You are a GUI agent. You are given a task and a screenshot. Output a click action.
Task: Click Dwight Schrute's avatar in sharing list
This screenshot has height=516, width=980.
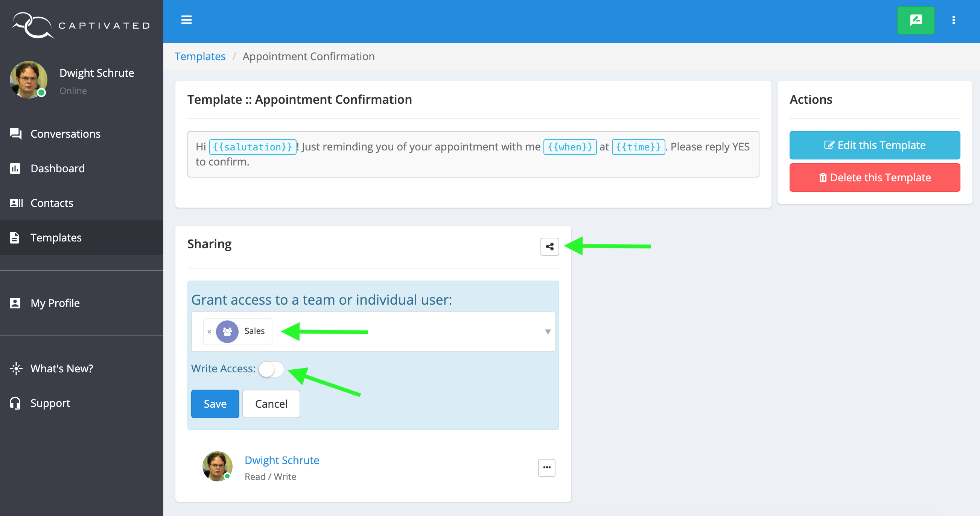[x=217, y=466]
